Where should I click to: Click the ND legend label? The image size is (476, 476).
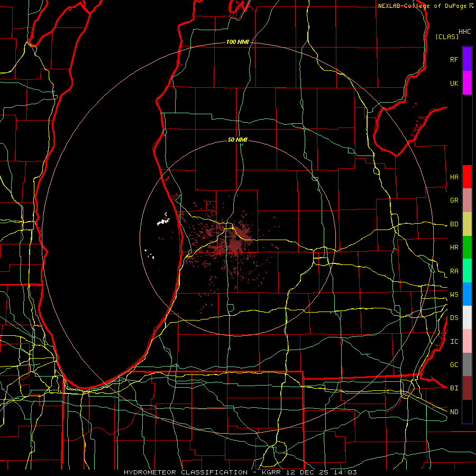click(x=454, y=412)
